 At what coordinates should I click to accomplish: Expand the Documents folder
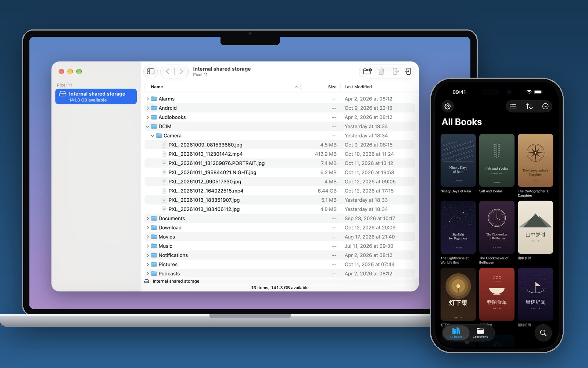point(148,219)
